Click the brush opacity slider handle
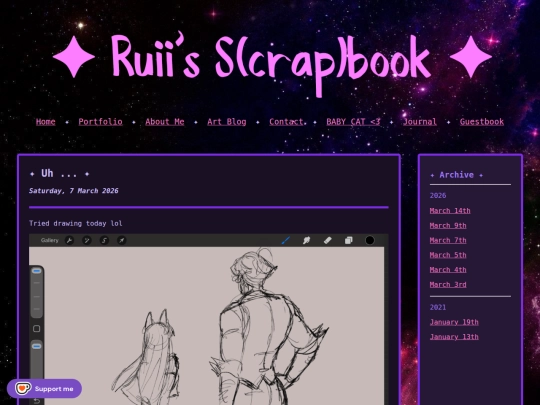Image resolution: width=540 pixels, height=405 pixels. [x=37, y=346]
